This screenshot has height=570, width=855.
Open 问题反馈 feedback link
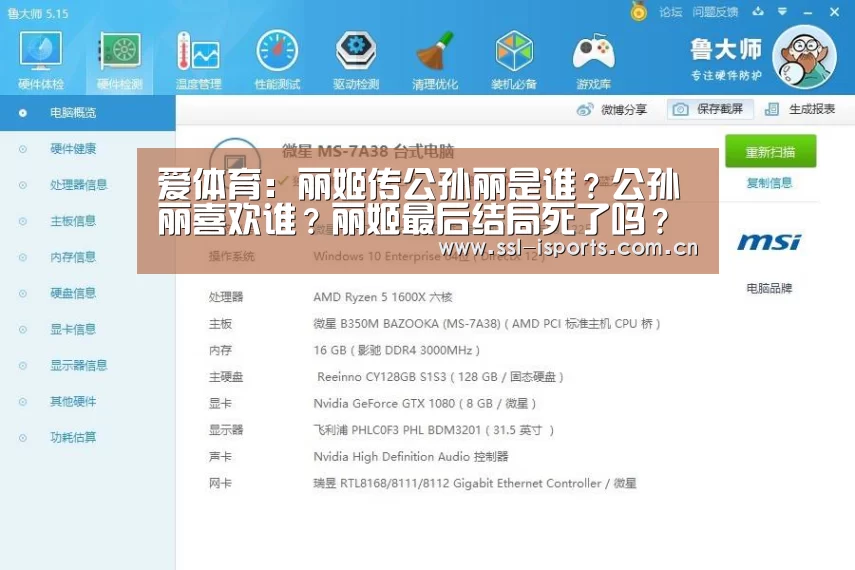point(715,12)
